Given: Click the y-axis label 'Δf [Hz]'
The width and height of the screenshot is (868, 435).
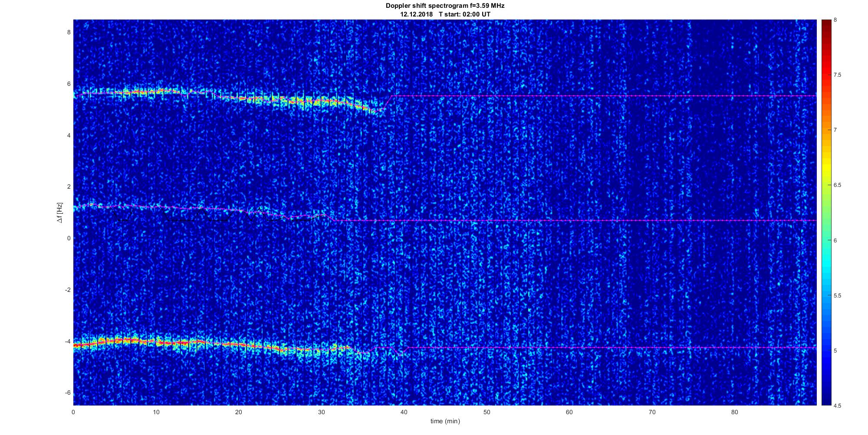Looking at the screenshot, I should point(59,213).
